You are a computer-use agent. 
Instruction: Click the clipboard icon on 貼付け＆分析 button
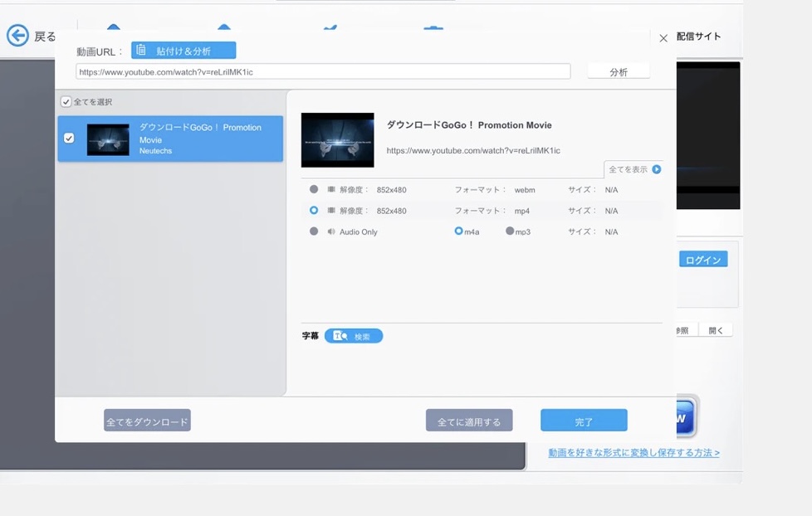click(141, 50)
